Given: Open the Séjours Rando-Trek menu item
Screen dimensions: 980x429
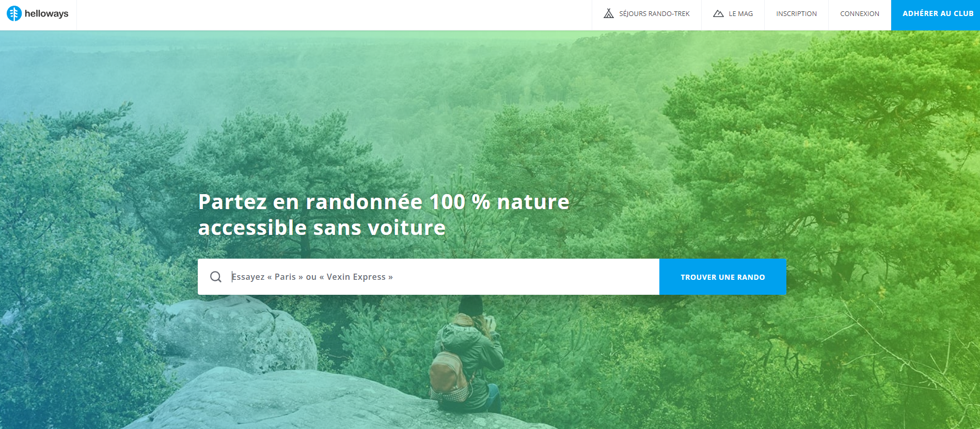Looking at the screenshot, I should (646, 14).
